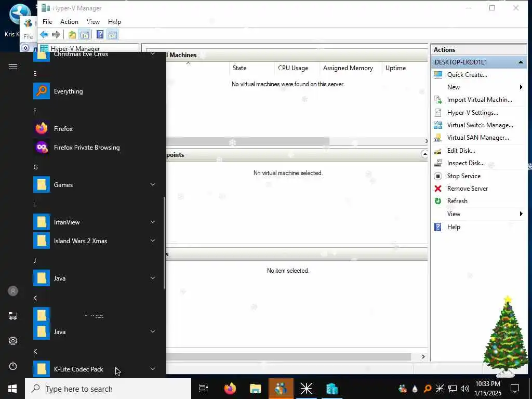
Task: Open Task View on the taskbar
Action: pyautogui.click(x=204, y=389)
